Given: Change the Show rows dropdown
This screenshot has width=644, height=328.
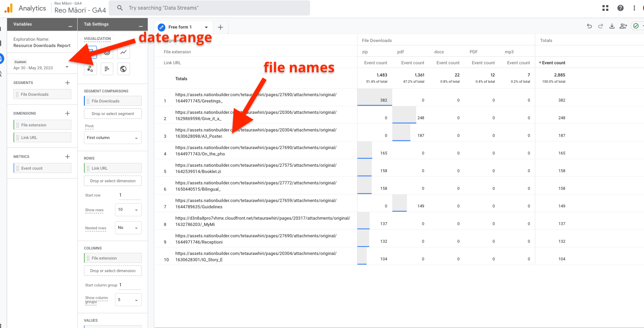Looking at the screenshot, I should [x=128, y=210].
